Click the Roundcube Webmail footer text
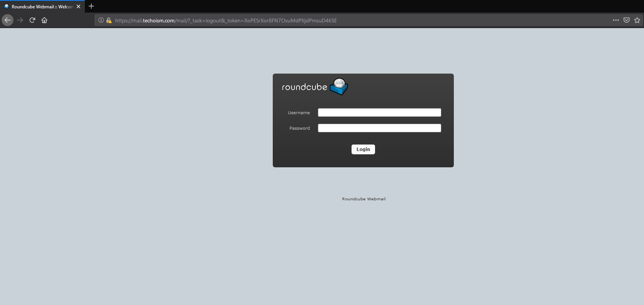The image size is (644, 305). tap(364, 199)
